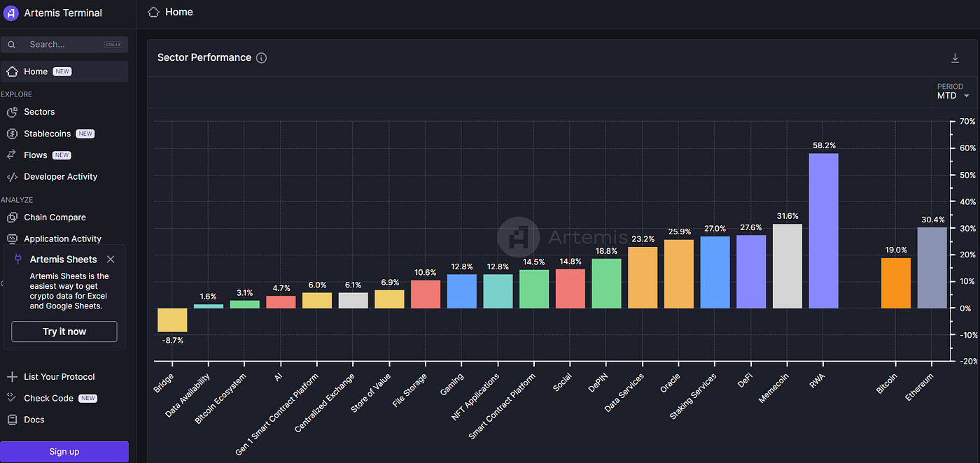The image size is (980, 463).
Task: Click the Staking Services bar at 27.0%
Action: 715,272
